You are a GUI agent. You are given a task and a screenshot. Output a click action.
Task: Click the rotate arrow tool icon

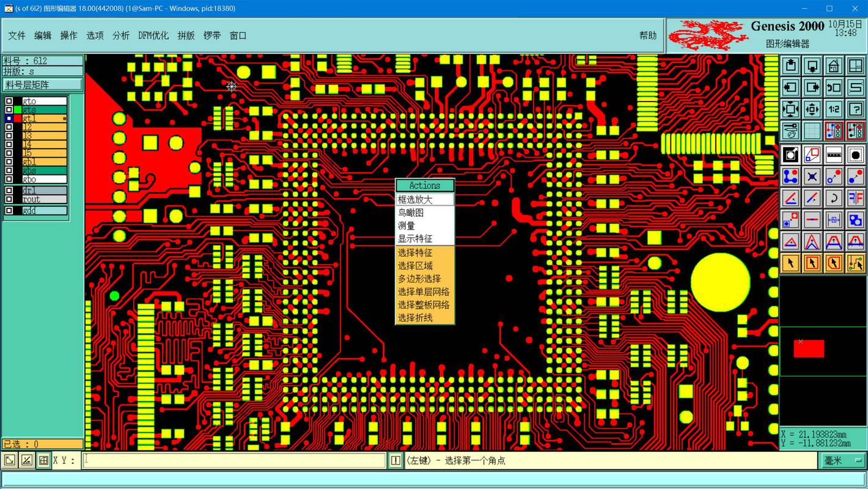(x=833, y=198)
